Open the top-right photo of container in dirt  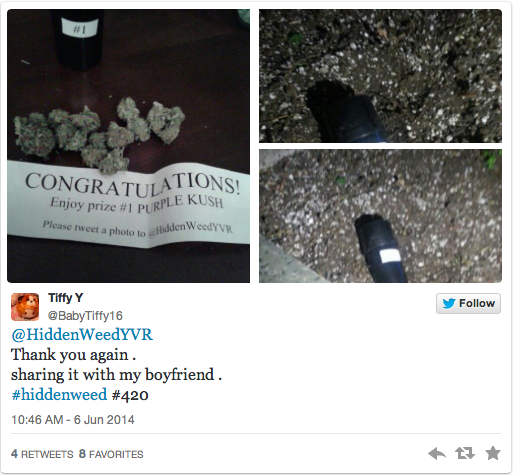(380, 76)
